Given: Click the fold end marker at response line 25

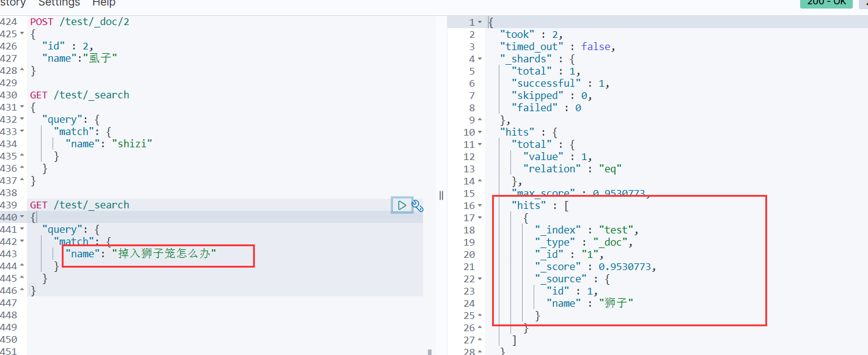Looking at the screenshot, I should 480,315.
